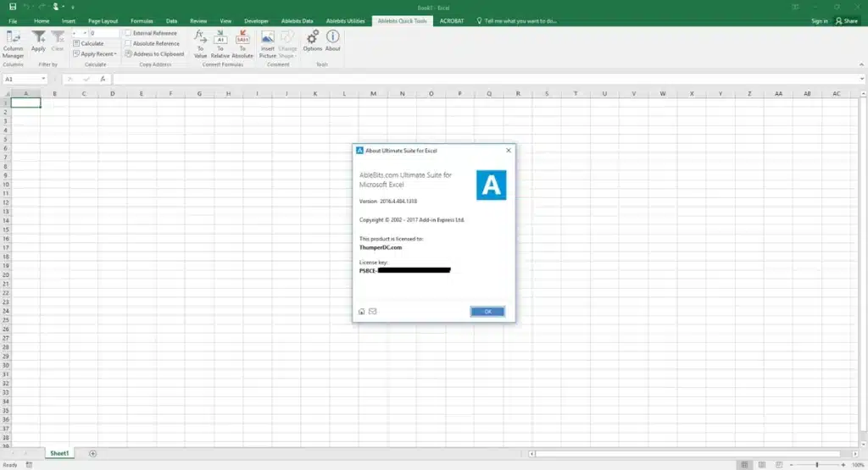Switch to the Home tab
Screen dimensions: 868x470
[42, 21]
